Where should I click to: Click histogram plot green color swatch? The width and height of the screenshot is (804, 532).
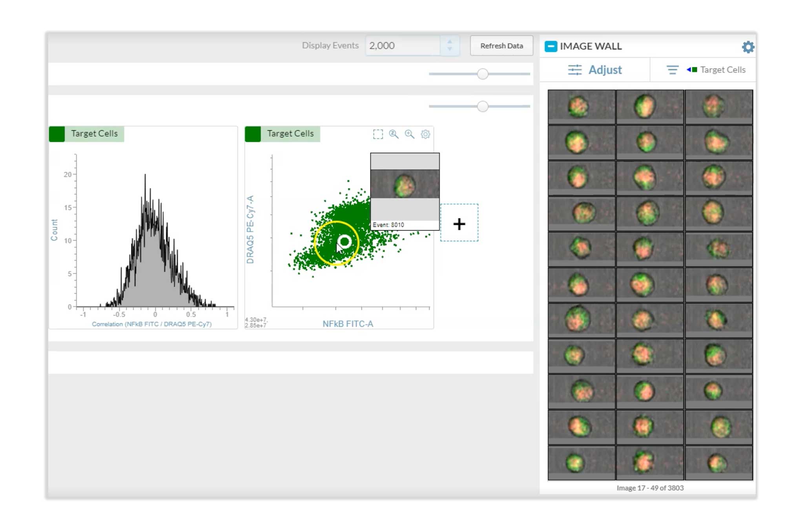(x=57, y=134)
